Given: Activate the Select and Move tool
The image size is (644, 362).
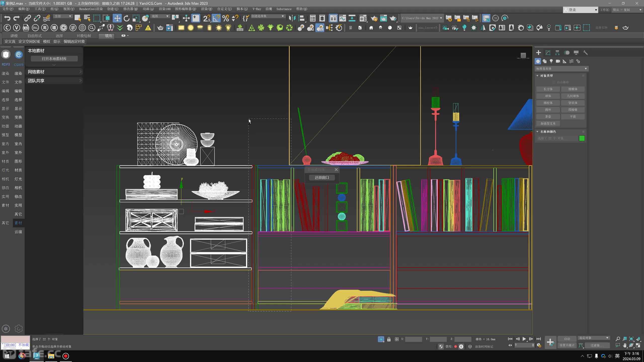Looking at the screenshot, I should (117, 18).
